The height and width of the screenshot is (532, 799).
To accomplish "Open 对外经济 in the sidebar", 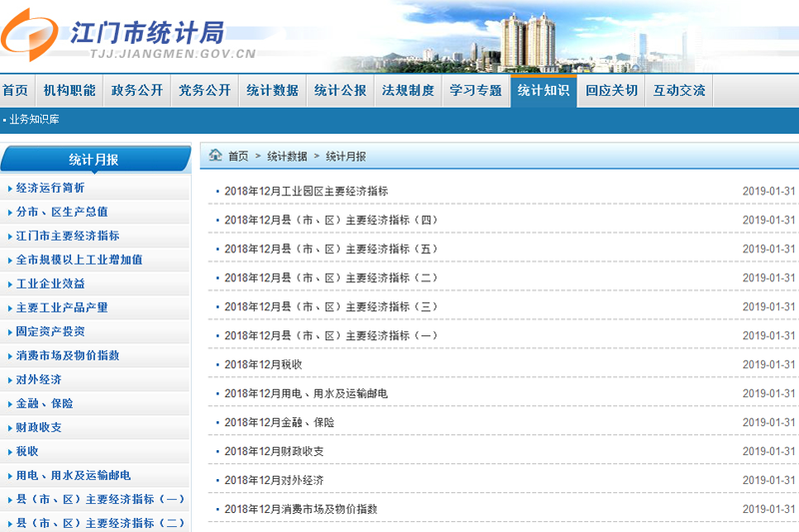I will pos(39,379).
